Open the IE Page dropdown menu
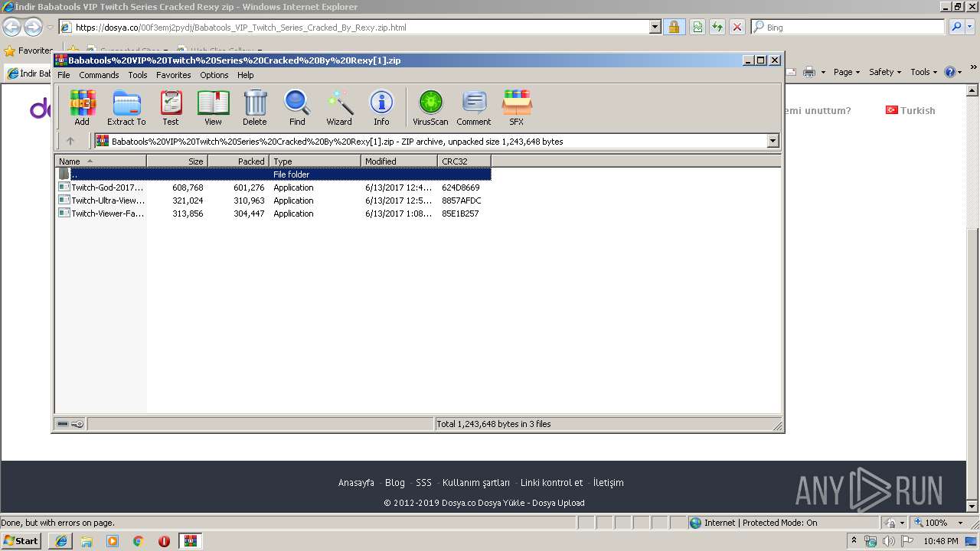 [x=847, y=72]
